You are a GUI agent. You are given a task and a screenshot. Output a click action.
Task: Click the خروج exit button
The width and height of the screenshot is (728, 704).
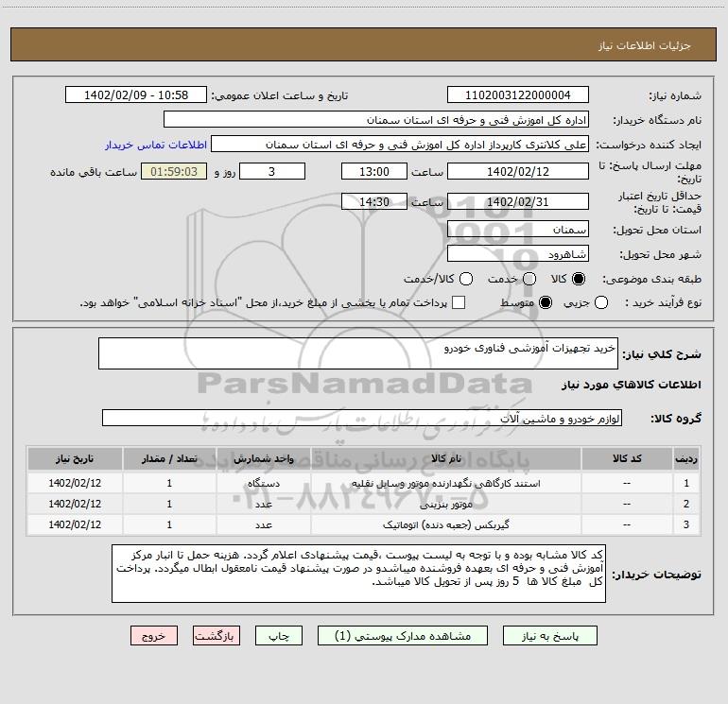coord(154,636)
